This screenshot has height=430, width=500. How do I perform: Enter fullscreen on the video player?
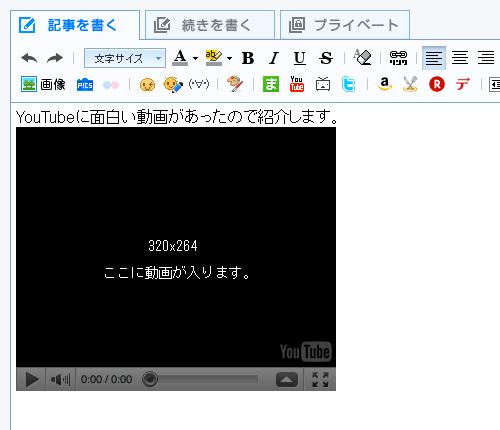pyautogui.click(x=320, y=379)
